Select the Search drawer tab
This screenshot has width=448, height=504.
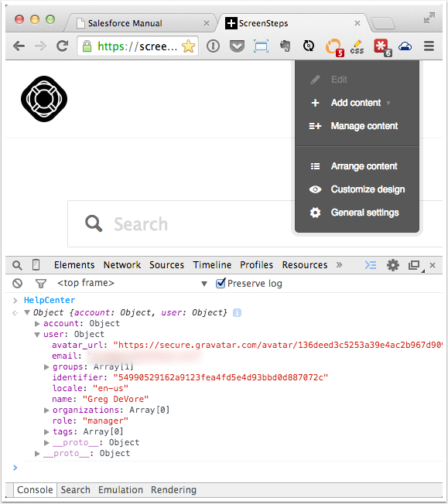tap(76, 490)
